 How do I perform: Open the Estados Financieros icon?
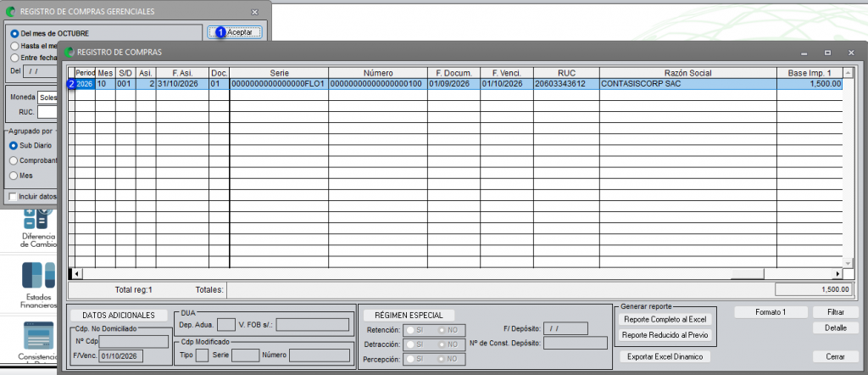point(39,277)
